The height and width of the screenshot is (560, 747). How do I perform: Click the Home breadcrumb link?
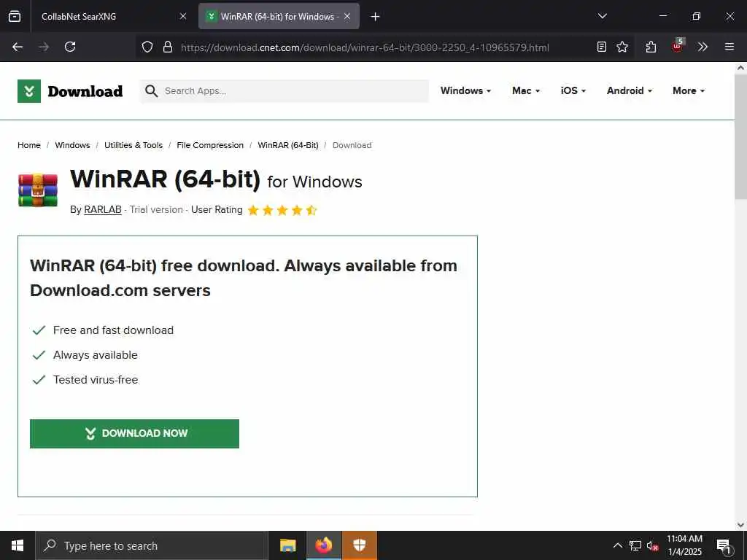point(29,145)
